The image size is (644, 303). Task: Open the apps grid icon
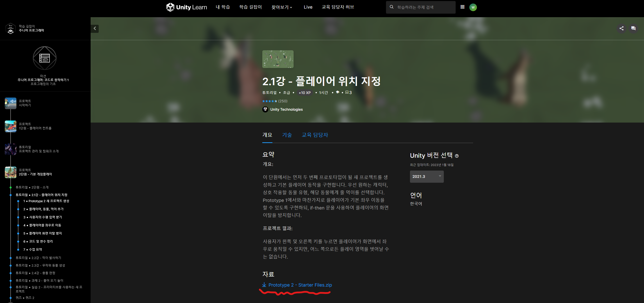click(x=462, y=7)
